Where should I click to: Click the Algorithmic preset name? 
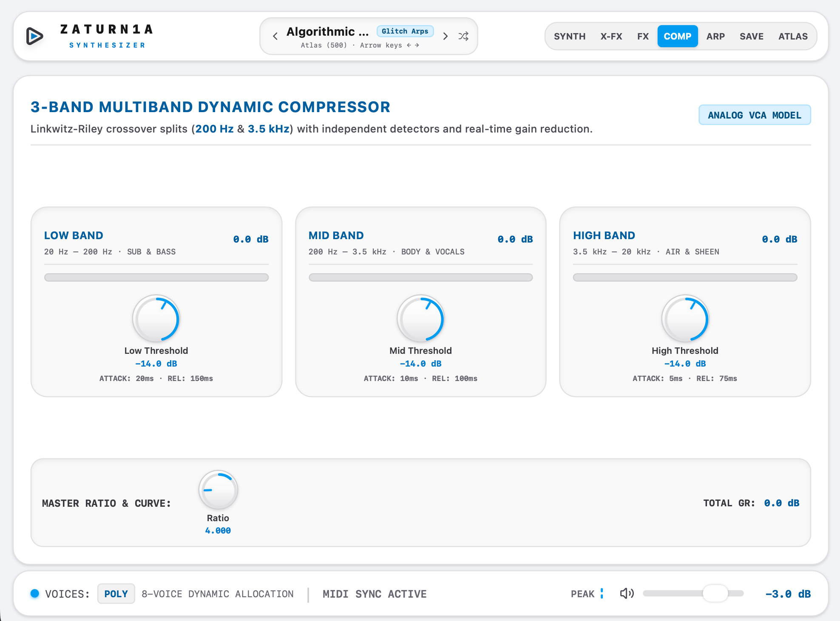pyautogui.click(x=327, y=31)
